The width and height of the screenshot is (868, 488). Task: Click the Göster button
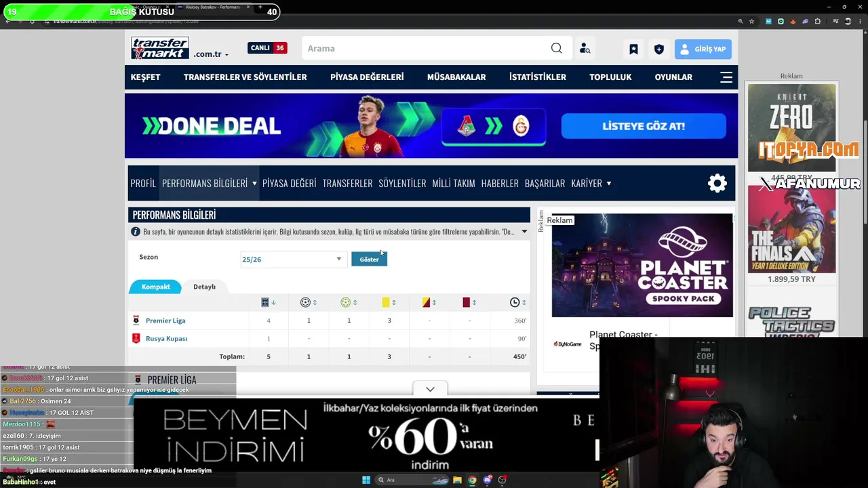369,259
